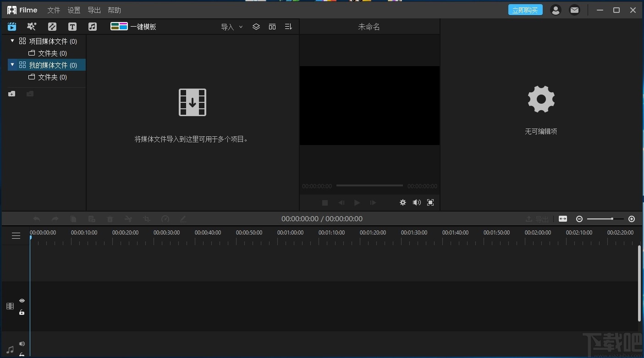Collapse the 我的媒体文件 tree node

pos(12,65)
